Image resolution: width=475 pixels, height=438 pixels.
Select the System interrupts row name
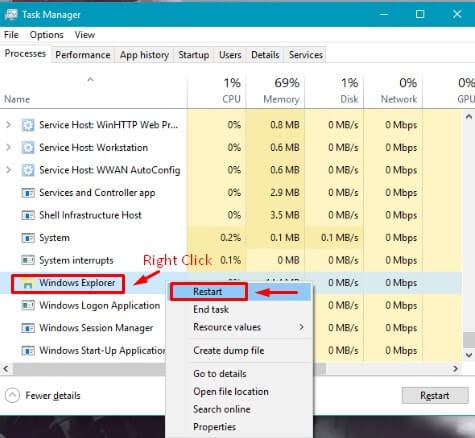76,260
